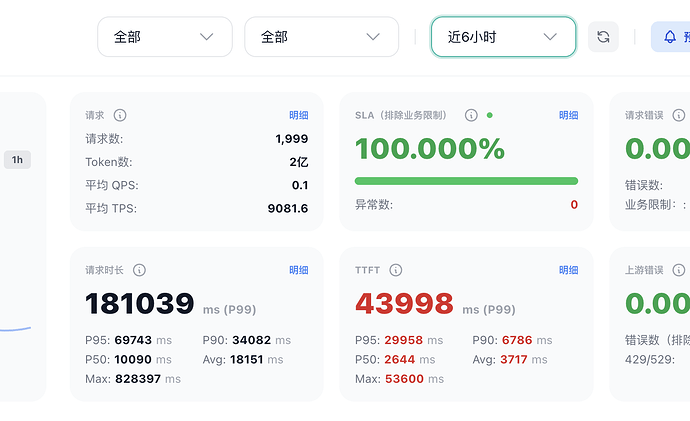Open 明细 link on 请求时长 card
Image resolution: width=690 pixels, height=421 pixels.
click(x=298, y=270)
